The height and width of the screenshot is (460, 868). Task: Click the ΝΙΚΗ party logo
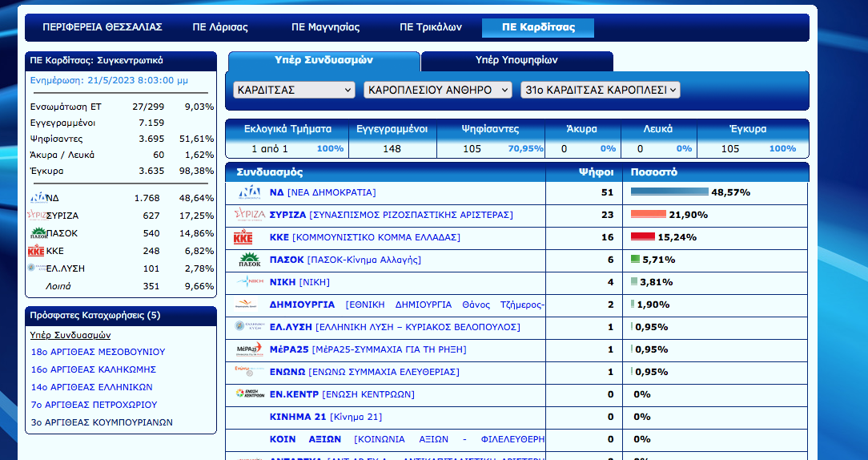click(250, 282)
